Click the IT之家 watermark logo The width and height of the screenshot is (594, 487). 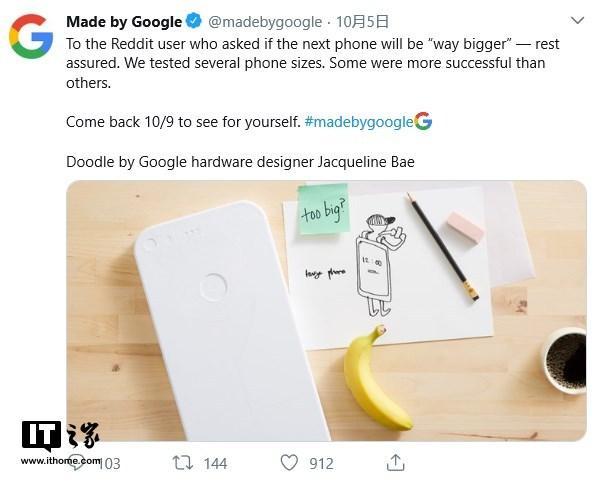(61, 443)
